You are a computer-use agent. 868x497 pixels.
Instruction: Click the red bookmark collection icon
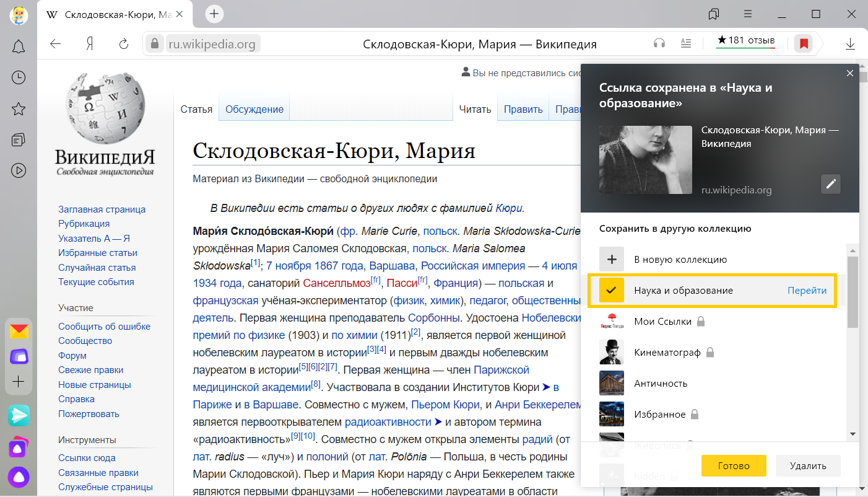pos(804,44)
